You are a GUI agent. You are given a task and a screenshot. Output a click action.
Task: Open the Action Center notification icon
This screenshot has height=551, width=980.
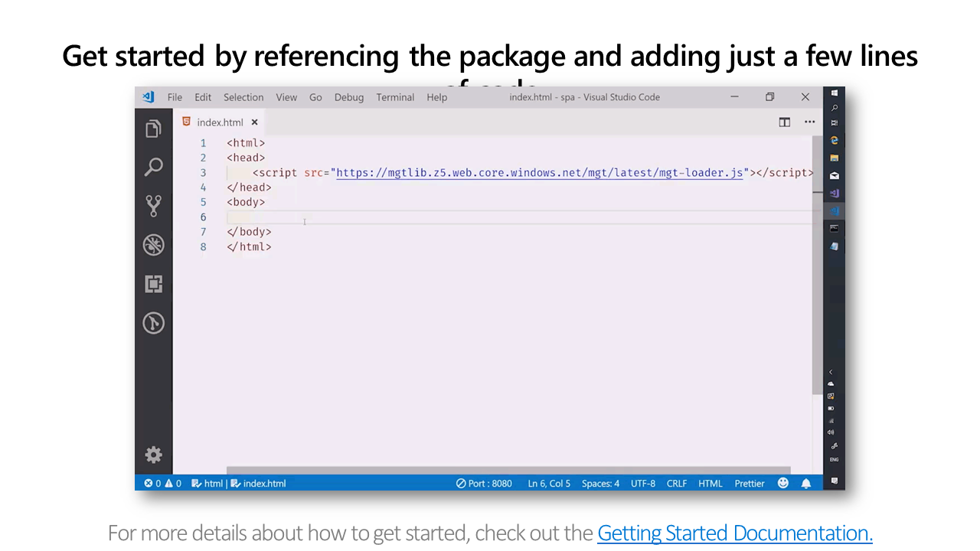pyautogui.click(x=834, y=481)
